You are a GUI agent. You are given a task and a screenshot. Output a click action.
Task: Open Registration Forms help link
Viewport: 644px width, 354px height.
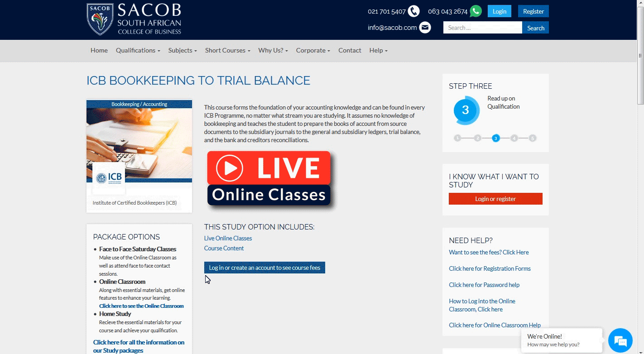[x=490, y=268]
